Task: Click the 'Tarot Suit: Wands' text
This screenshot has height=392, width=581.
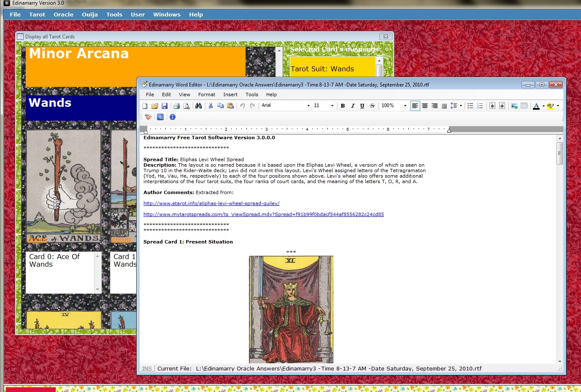Action: coord(322,69)
